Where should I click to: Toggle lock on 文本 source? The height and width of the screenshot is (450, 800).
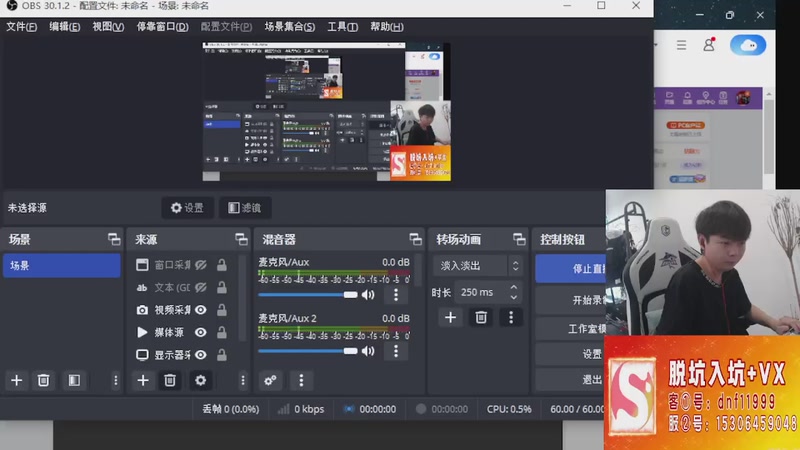(x=221, y=287)
